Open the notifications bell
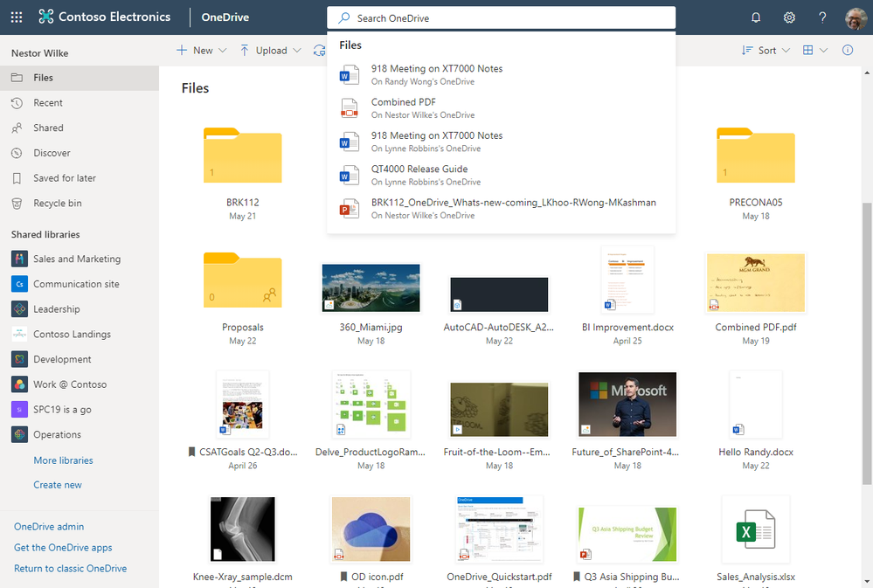 click(x=756, y=17)
